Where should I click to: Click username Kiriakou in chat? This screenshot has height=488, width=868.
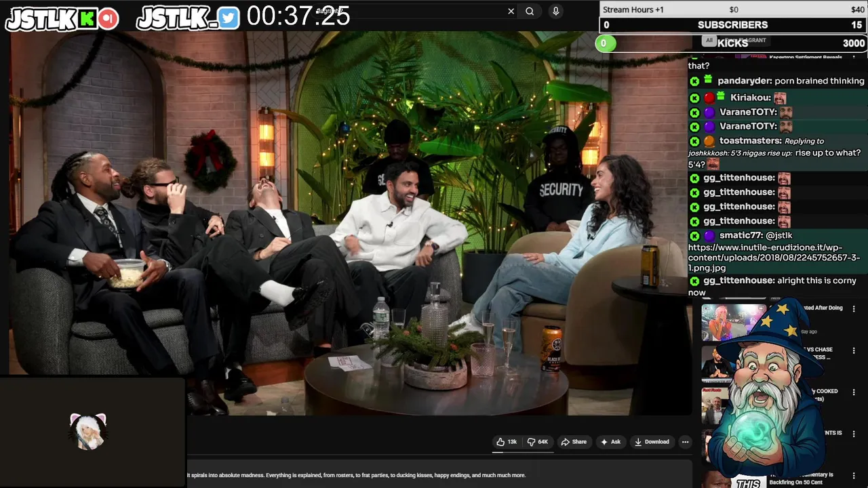(751, 98)
